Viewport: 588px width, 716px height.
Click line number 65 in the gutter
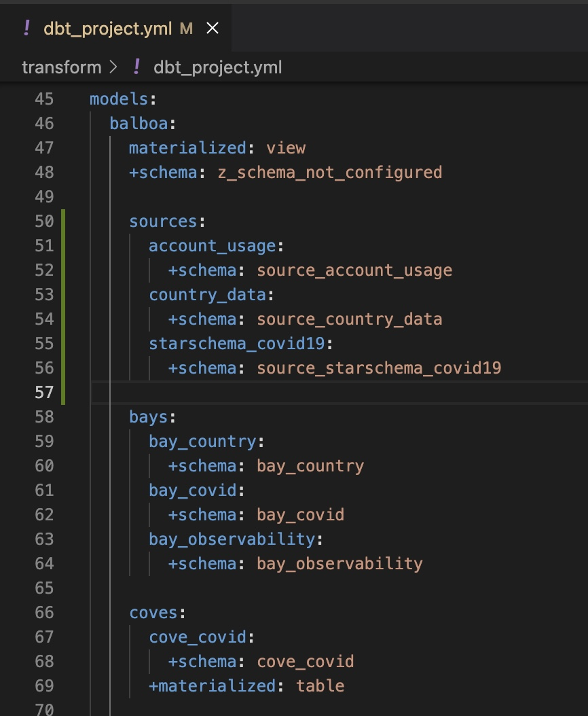tap(44, 588)
